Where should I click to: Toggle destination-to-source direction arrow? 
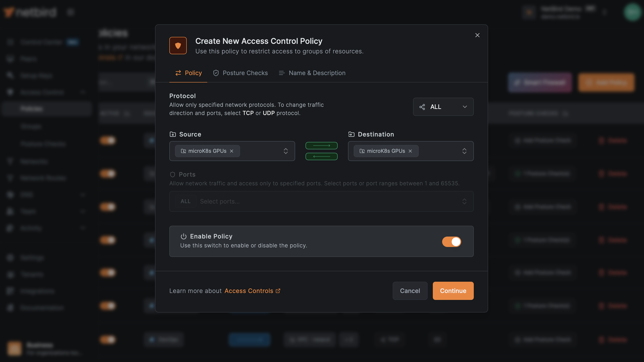point(322,157)
